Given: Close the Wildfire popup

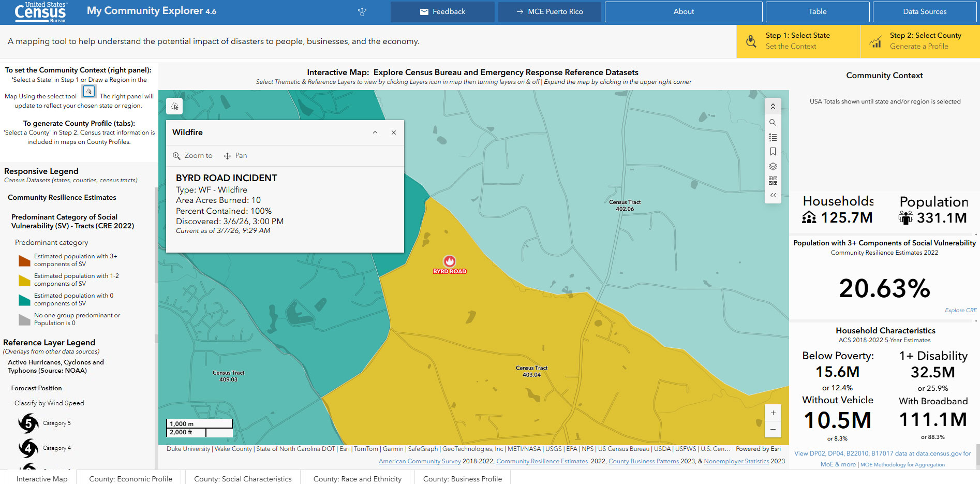Looking at the screenshot, I should point(394,133).
